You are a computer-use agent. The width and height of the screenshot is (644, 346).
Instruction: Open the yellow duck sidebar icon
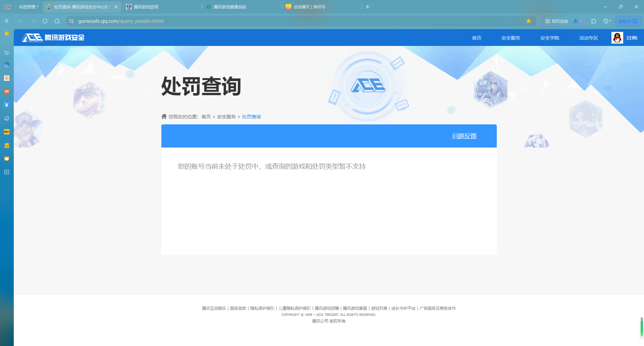6,145
